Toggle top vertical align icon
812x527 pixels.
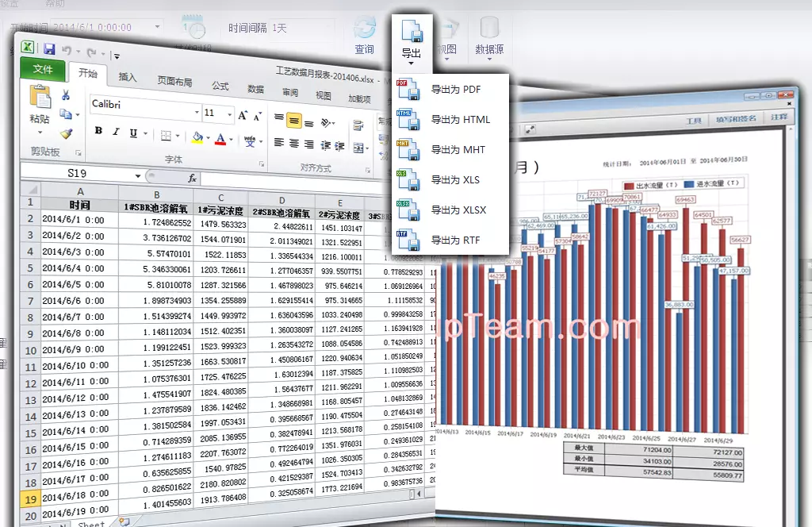click(x=278, y=117)
